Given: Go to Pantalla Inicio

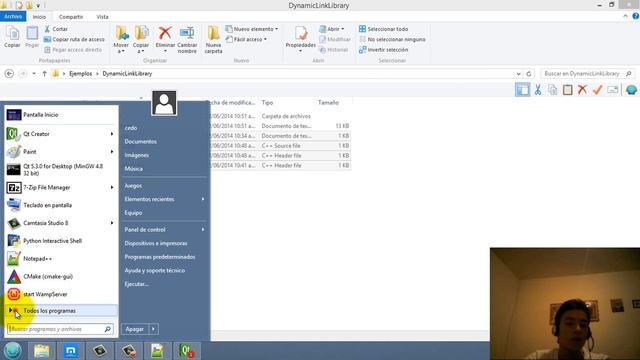Looking at the screenshot, I should click(x=61, y=115).
